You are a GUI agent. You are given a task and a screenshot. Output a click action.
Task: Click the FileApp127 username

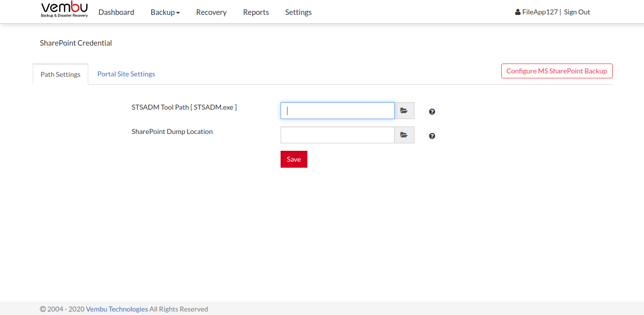pos(540,12)
